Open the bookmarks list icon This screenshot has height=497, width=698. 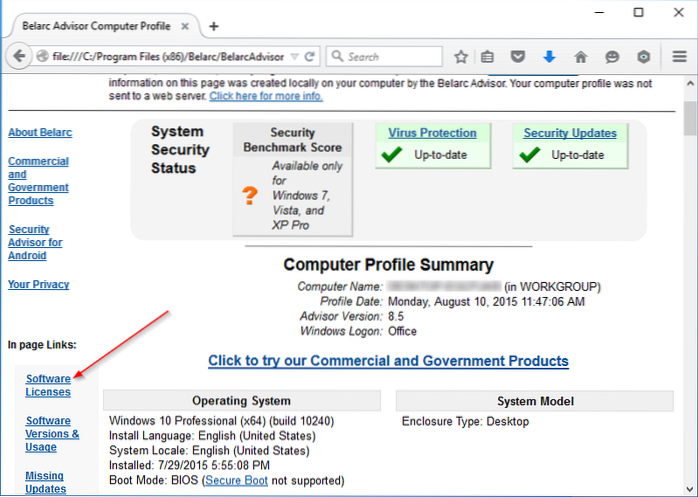point(488,57)
